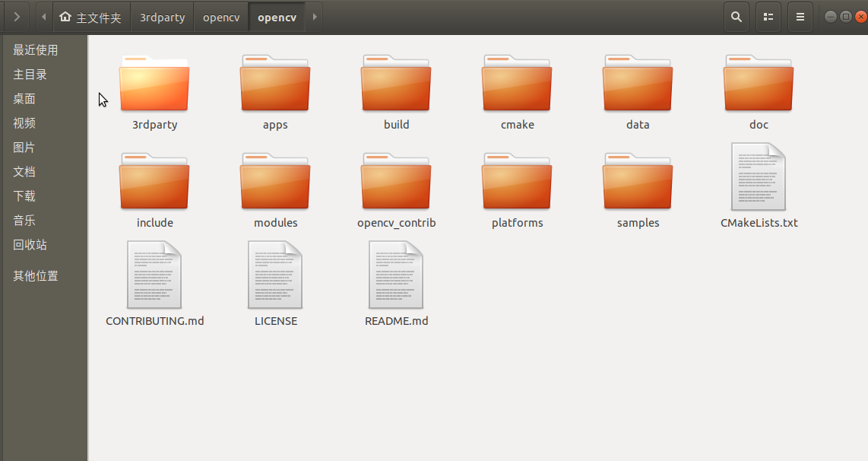The width and height of the screenshot is (868, 461).
Task: Select the opencv_contrib folder icon
Action: (396, 181)
